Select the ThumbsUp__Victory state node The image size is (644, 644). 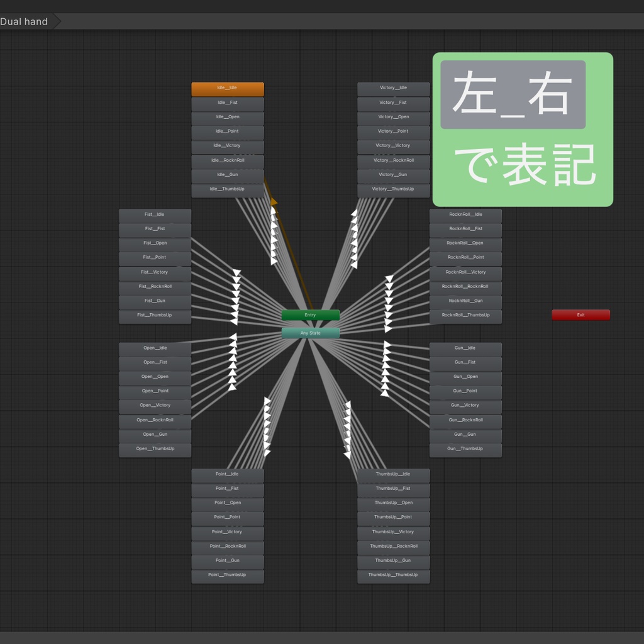point(394,533)
